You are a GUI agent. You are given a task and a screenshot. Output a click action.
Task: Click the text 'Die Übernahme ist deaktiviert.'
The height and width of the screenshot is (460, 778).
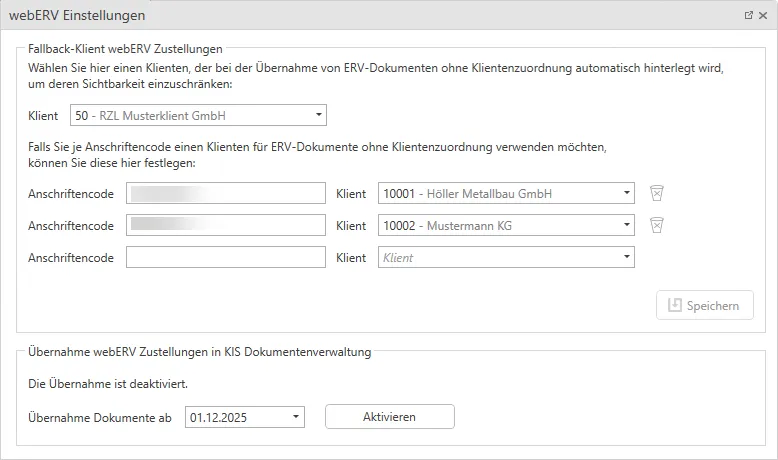point(108,384)
